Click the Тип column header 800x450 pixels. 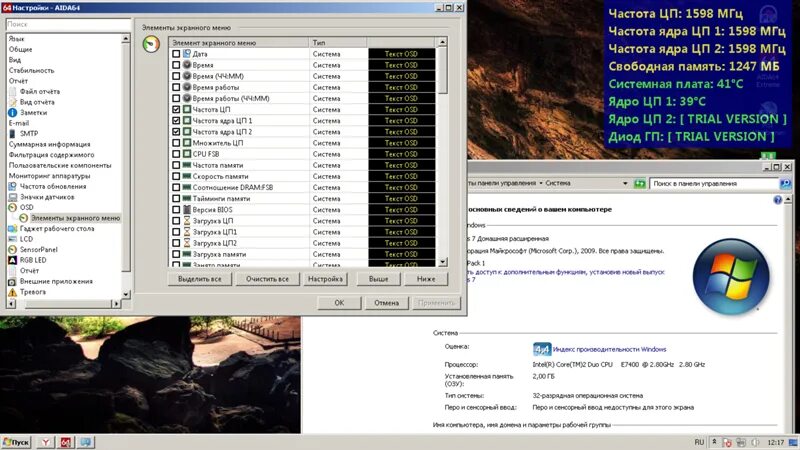337,42
